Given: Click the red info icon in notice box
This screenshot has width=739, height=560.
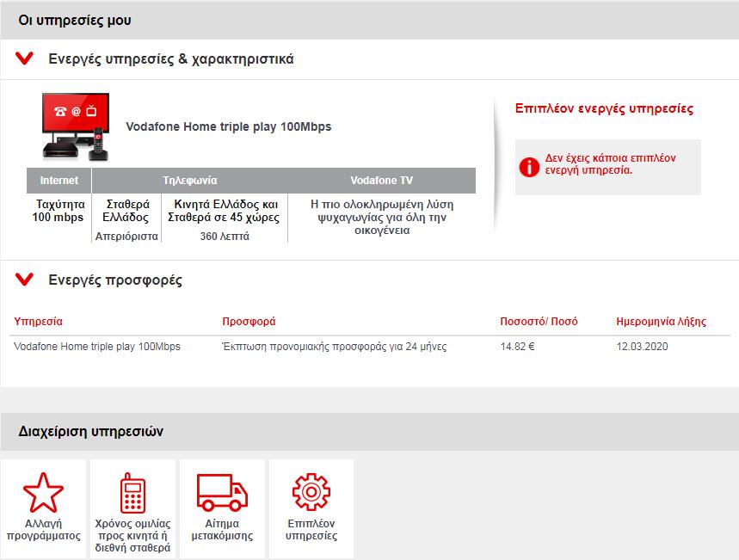Looking at the screenshot, I should click(529, 167).
